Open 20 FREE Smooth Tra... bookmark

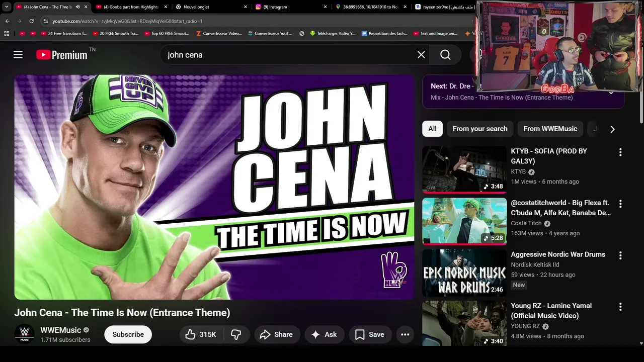(115, 34)
